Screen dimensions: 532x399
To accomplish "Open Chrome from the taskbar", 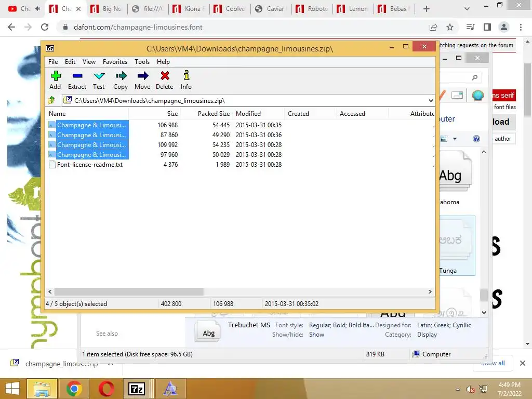I will click(x=74, y=389).
